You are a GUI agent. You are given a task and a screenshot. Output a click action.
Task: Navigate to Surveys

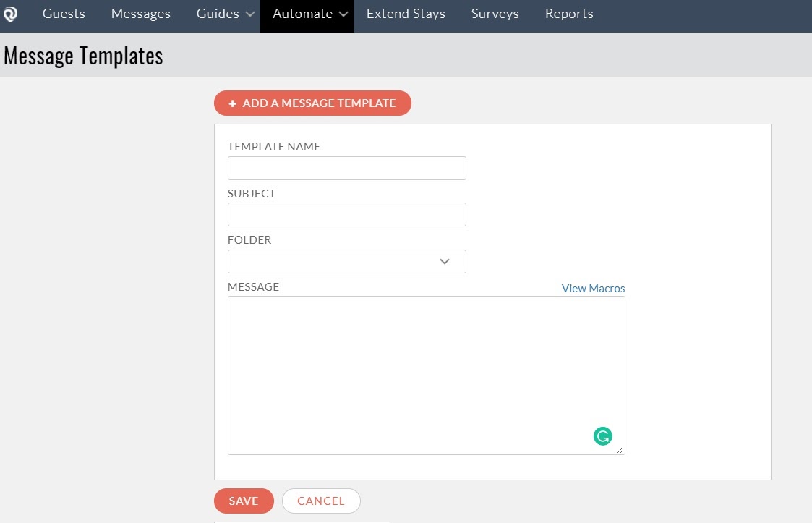(x=495, y=14)
